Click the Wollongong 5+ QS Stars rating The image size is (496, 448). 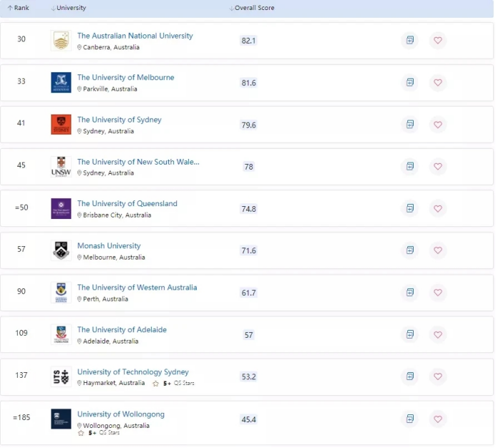tap(99, 433)
